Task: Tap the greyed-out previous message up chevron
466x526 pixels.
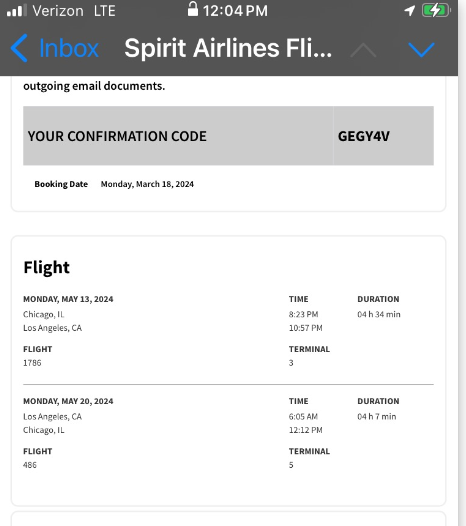Action: pyautogui.click(x=363, y=50)
